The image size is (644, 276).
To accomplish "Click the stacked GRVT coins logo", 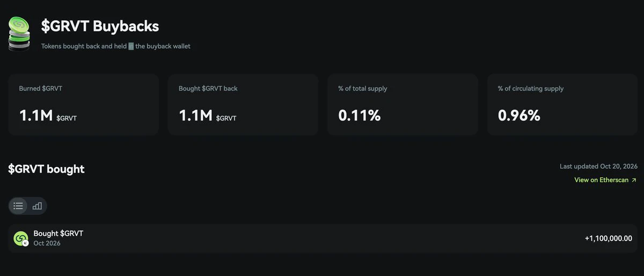I will (19, 33).
